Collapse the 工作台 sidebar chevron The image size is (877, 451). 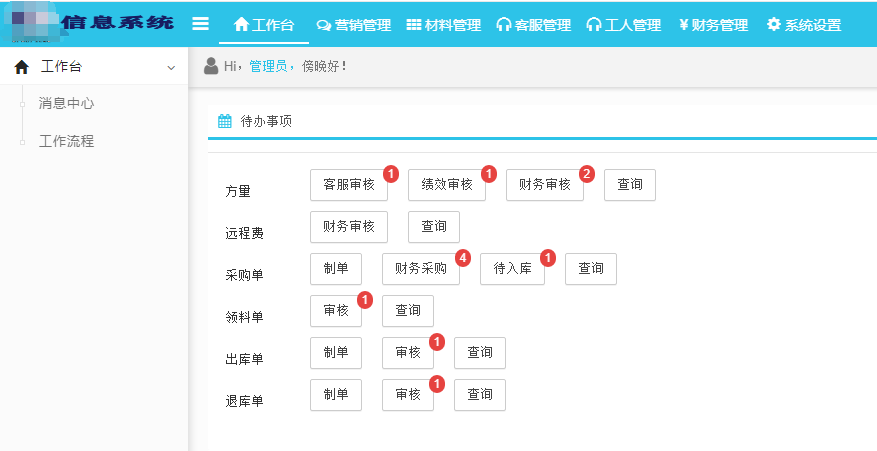click(x=171, y=68)
